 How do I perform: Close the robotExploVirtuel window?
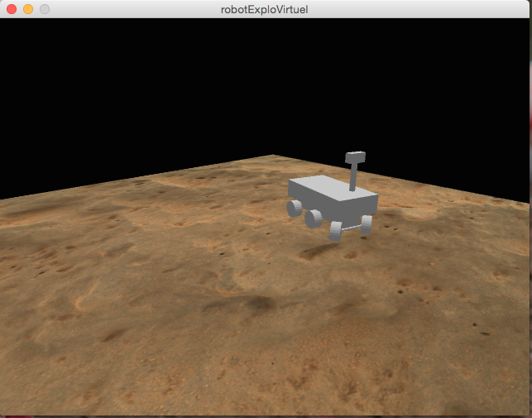tap(12, 9)
